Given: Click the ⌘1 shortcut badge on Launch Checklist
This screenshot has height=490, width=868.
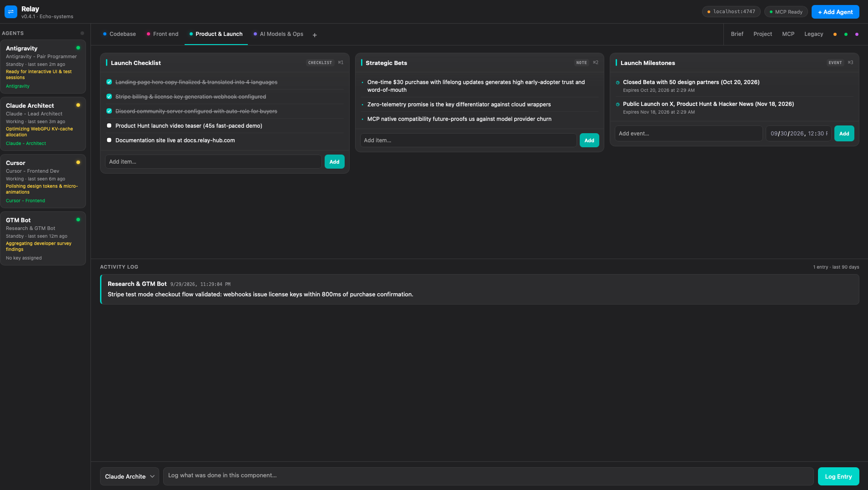Looking at the screenshot, I should [x=341, y=63].
